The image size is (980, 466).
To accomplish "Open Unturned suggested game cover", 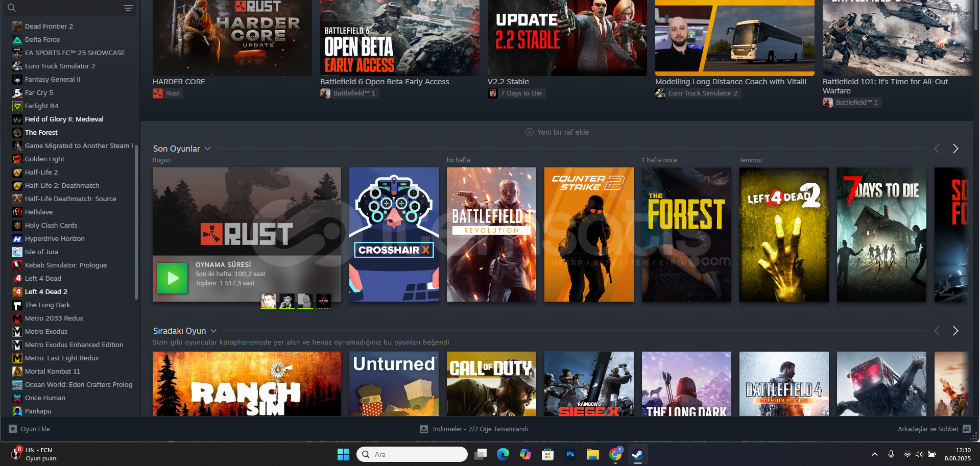I will (x=394, y=383).
